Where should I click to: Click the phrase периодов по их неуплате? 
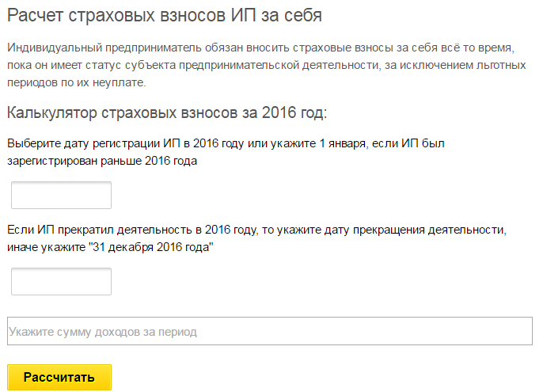pos(77,82)
